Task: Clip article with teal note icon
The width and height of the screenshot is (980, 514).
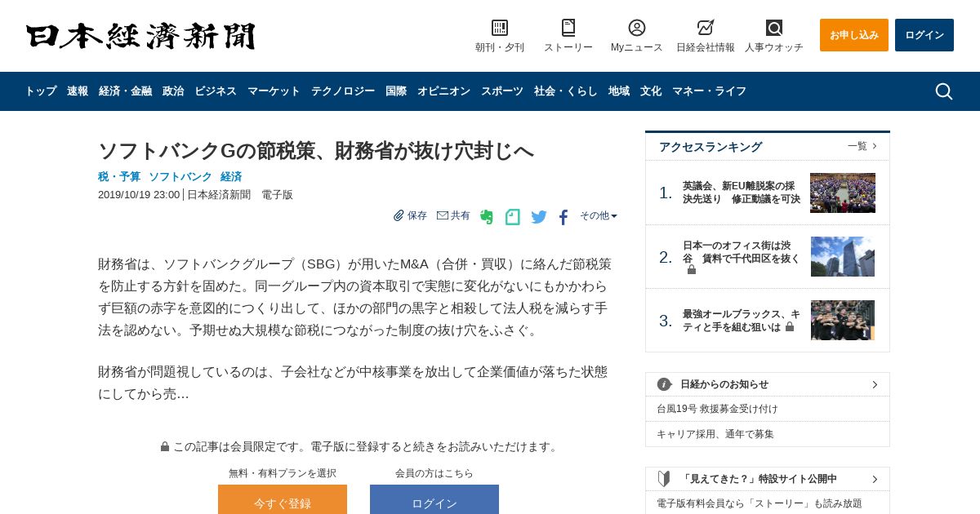Action: (513, 217)
